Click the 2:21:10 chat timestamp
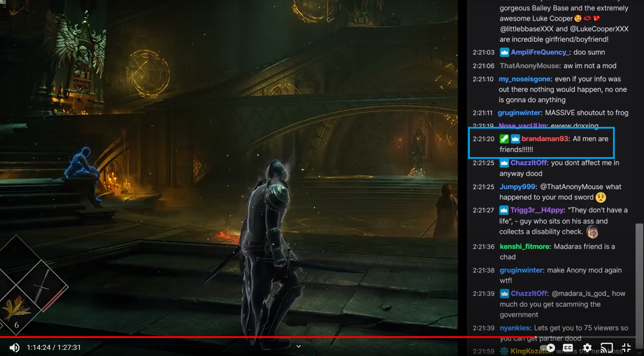 point(483,79)
